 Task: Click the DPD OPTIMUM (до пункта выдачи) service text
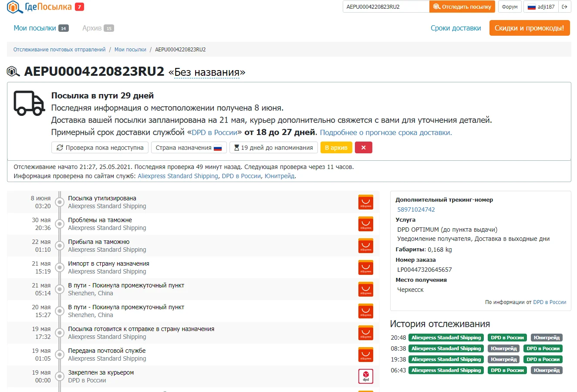(447, 230)
